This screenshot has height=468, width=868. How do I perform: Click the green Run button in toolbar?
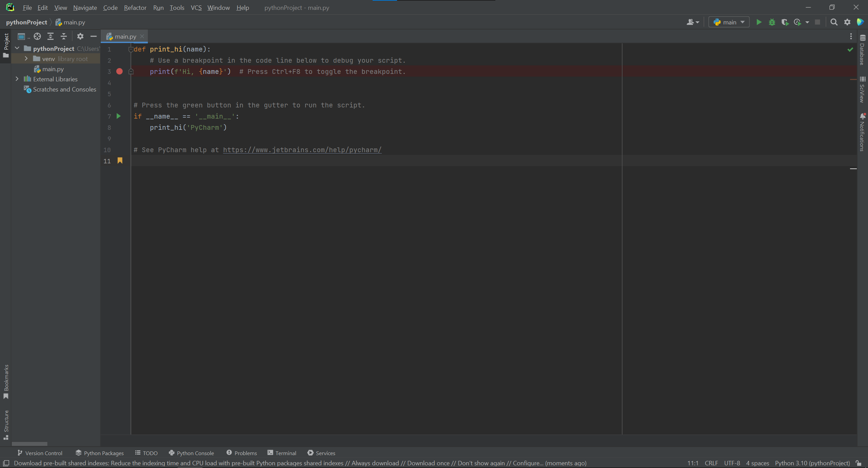(759, 22)
